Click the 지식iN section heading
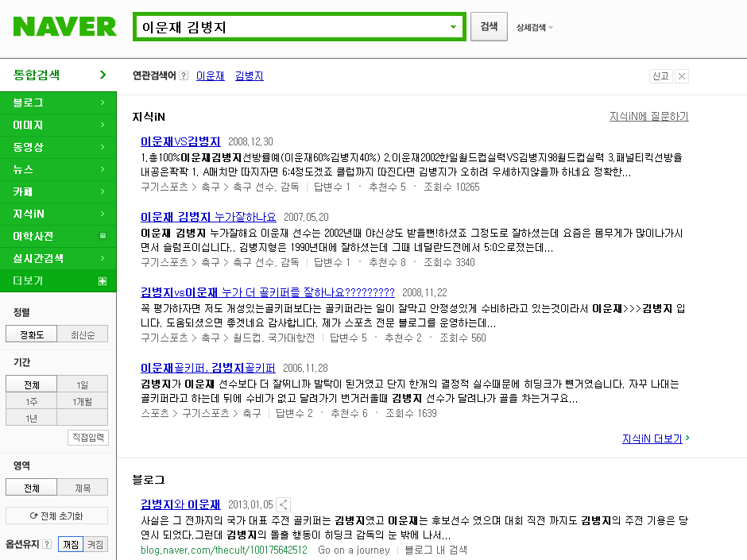The height and width of the screenshot is (560, 747). [149, 117]
